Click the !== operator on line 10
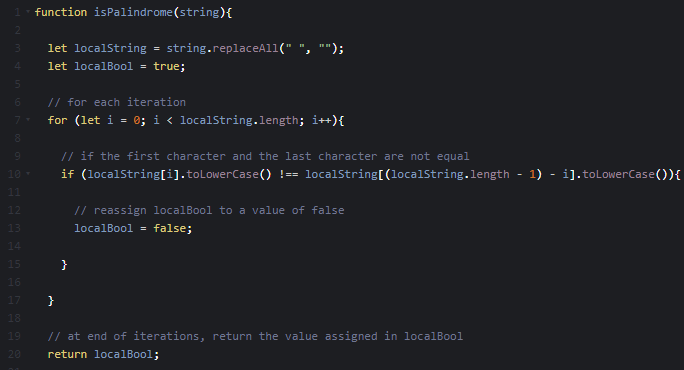The image size is (684, 370). point(288,174)
